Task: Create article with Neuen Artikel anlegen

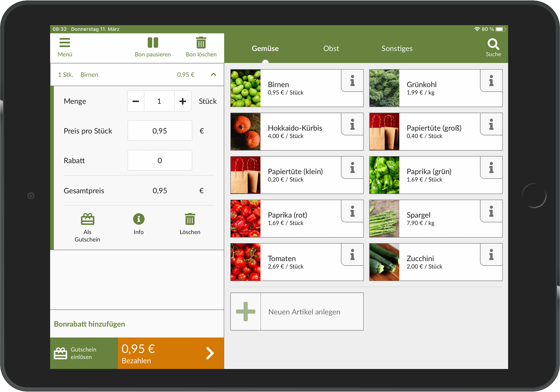Action: [297, 311]
